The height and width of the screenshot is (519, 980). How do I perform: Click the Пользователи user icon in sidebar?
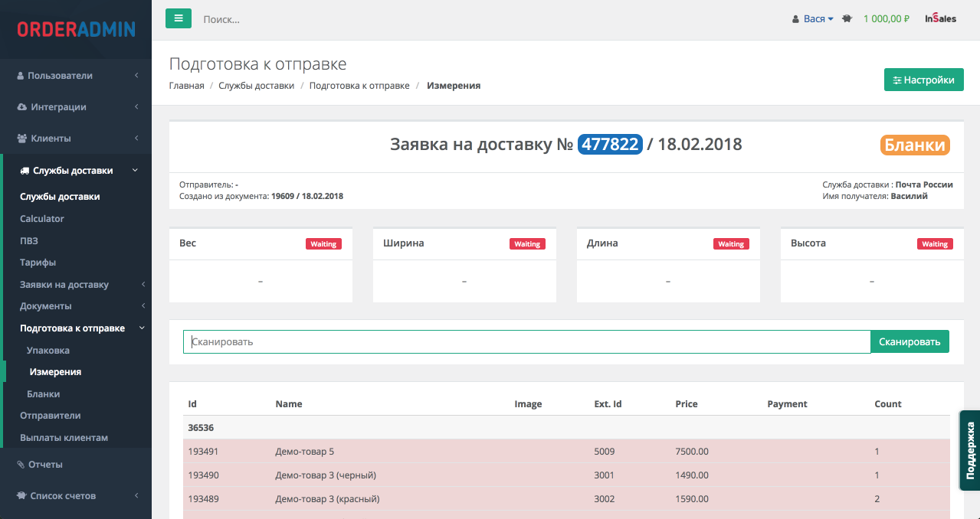coord(21,76)
